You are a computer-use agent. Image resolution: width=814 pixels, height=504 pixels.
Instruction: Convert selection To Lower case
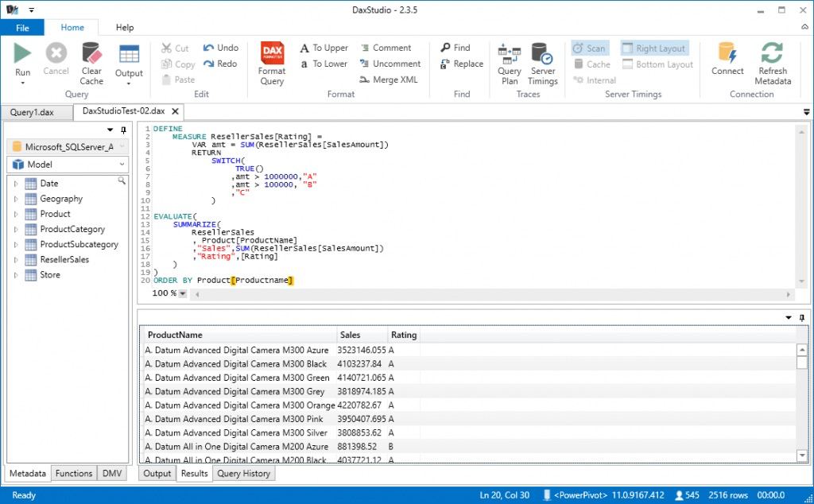point(324,64)
